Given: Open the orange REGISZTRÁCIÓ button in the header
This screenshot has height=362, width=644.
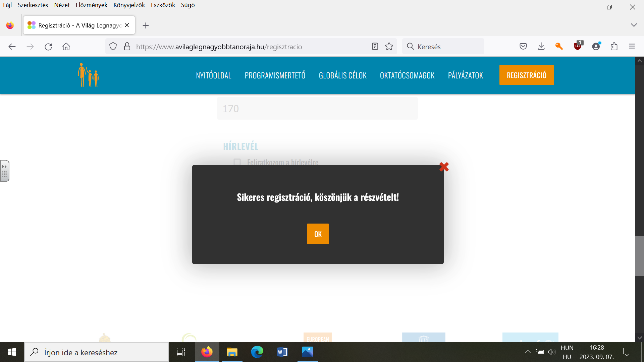Looking at the screenshot, I should 527,75.
